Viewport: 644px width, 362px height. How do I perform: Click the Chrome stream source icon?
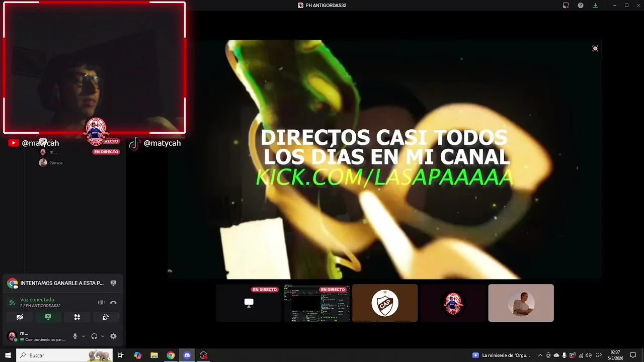coord(13,284)
